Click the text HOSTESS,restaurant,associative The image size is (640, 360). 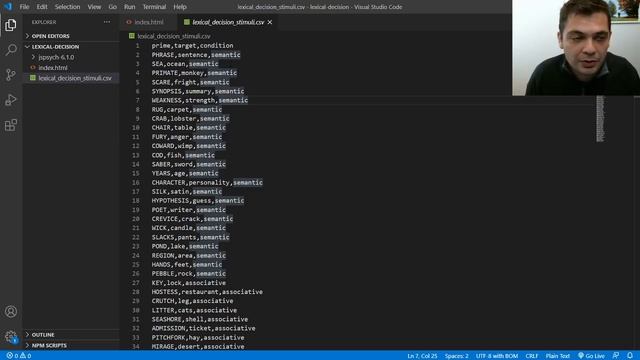(207, 292)
